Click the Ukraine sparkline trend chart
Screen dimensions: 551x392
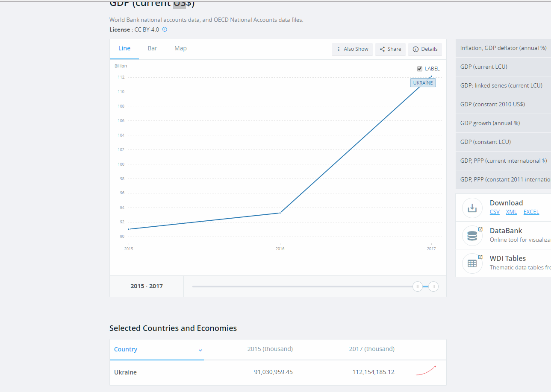426,371
